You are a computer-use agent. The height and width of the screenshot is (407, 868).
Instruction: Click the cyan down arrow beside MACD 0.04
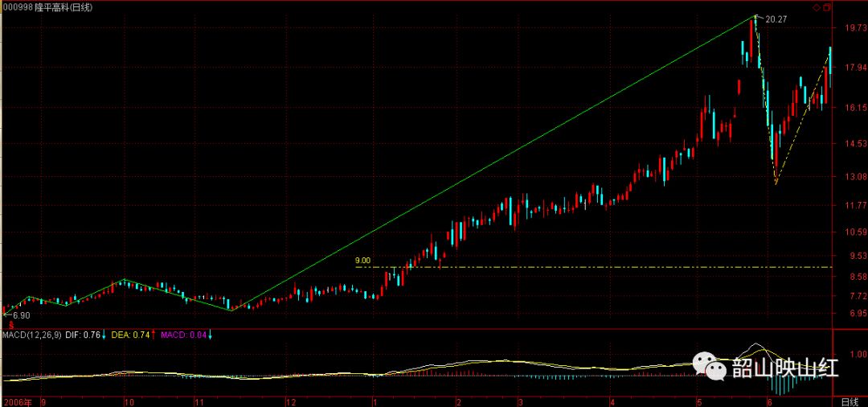[x=211, y=335]
